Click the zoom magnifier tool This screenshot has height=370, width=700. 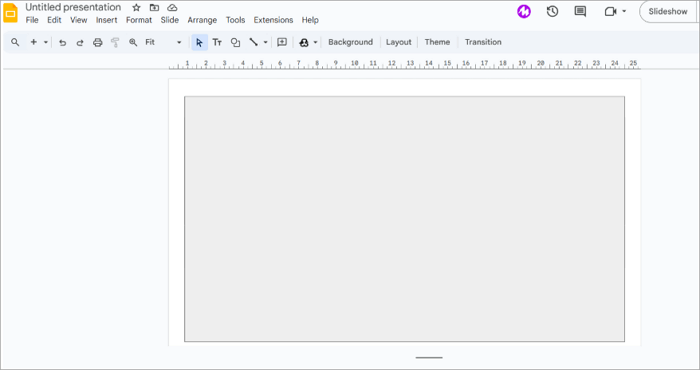coord(133,42)
